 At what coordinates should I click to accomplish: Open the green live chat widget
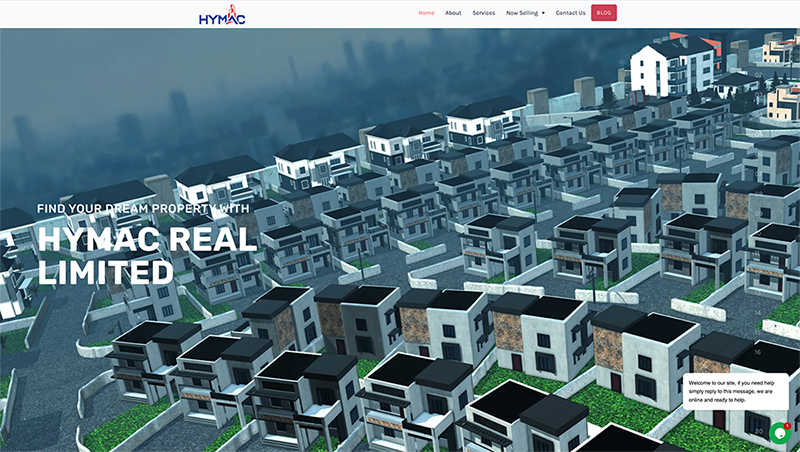coord(779,433)
